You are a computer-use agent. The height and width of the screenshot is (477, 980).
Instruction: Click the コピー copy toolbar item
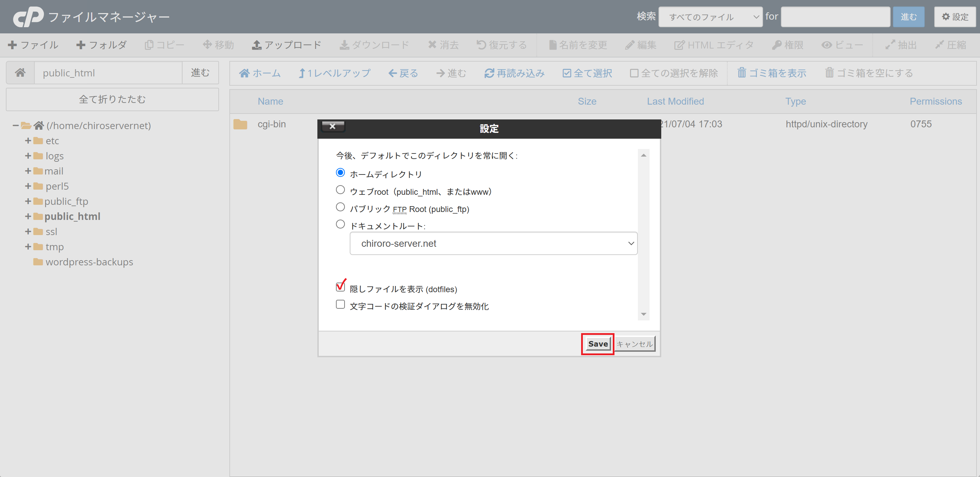164,45
